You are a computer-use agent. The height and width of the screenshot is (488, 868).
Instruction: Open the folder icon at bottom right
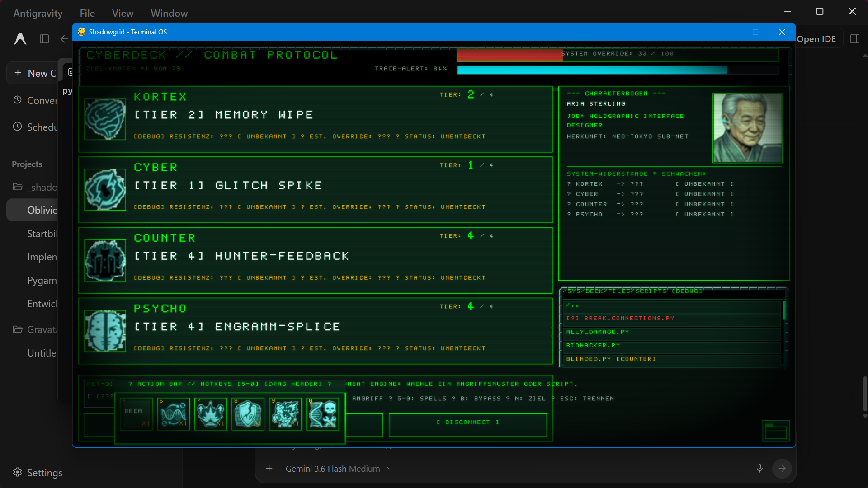tap(776, 431)
